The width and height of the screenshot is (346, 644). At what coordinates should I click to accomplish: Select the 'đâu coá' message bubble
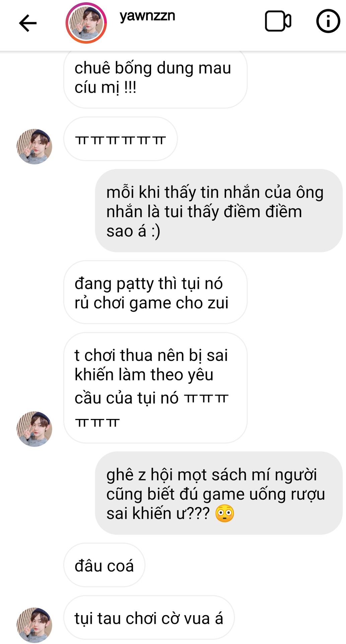104,565
